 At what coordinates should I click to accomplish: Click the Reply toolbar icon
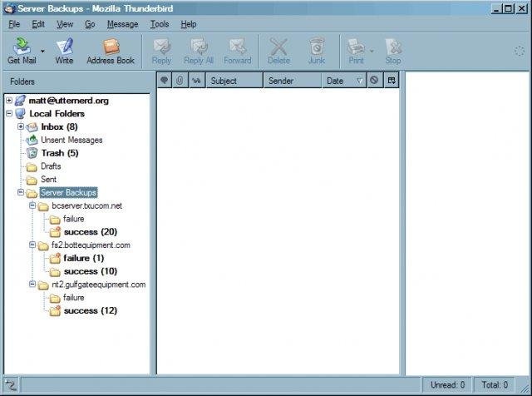click(x=161, y=51)
